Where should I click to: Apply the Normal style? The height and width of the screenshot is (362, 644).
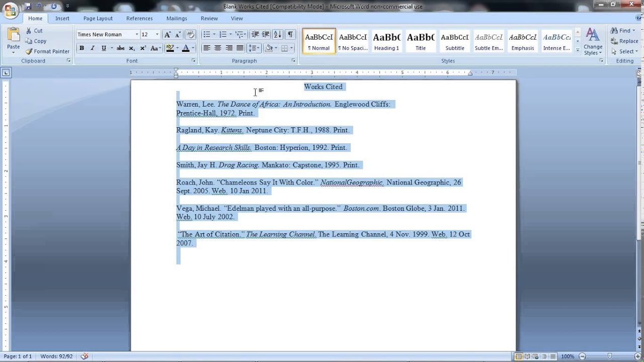click(319, 41)
